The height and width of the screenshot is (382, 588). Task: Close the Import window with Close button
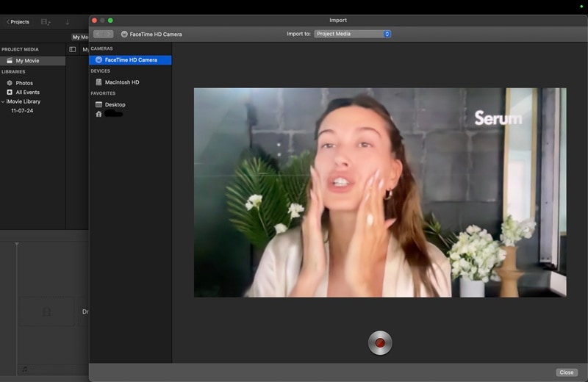tap(566, 372)
